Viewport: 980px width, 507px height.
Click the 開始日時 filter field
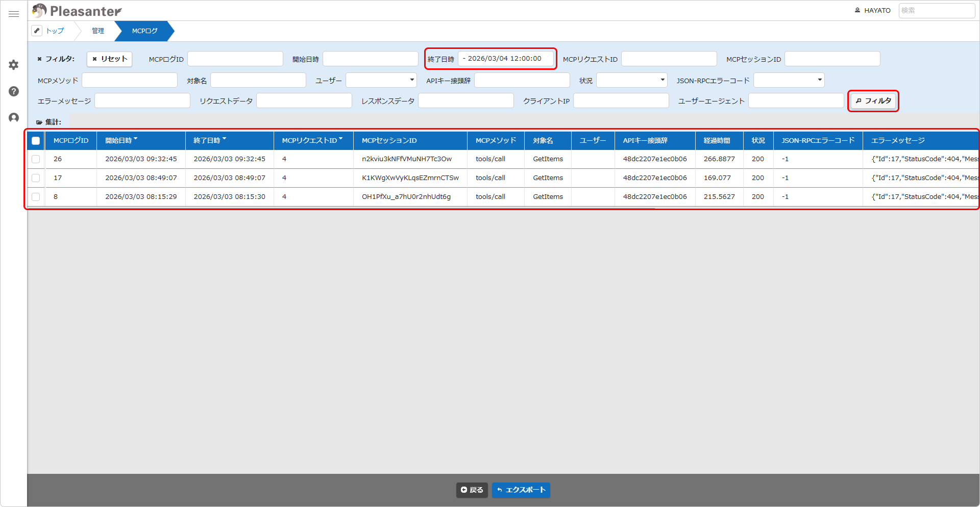(371, 59)
